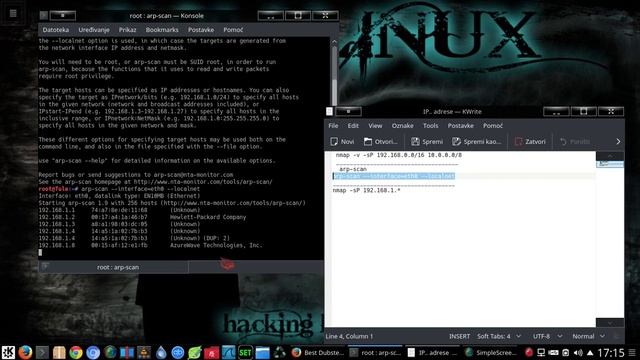640x360 pixels.
Task: Click the Konsole window menu icon in the title bar
Action: click(x=44, y=16)
